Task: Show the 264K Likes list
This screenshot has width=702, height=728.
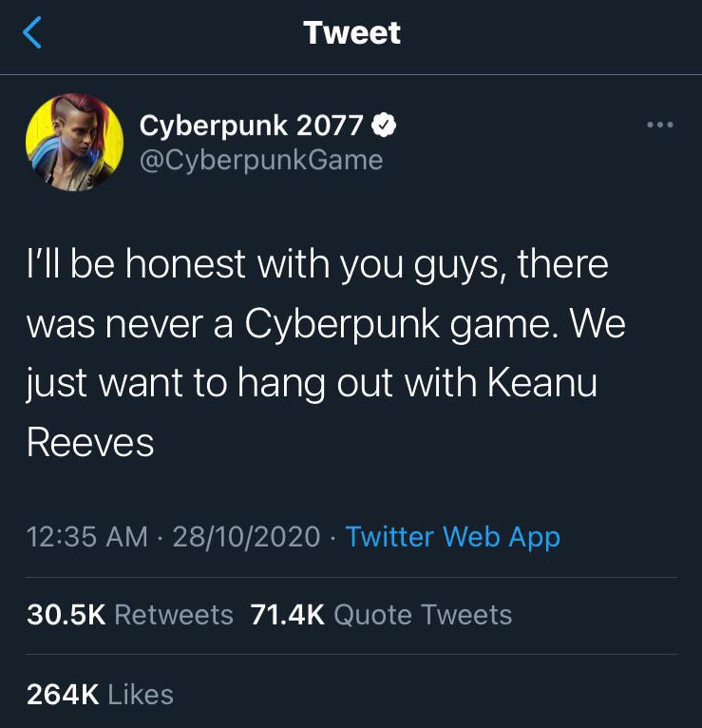Action: pos(100,694)
